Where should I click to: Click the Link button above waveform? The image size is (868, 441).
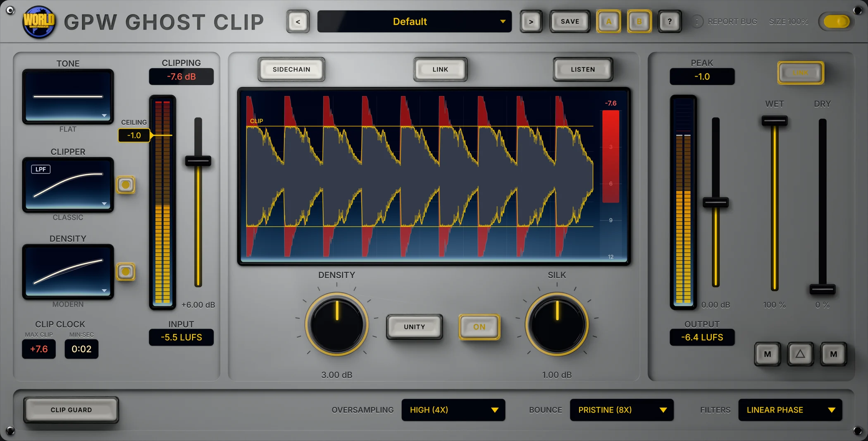tap(440, 70)
